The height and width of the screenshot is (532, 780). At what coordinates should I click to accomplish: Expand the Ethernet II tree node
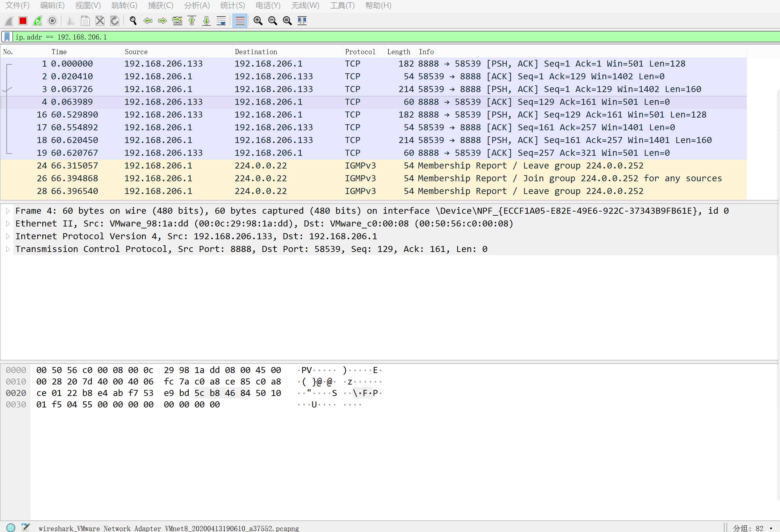point(8,224)
